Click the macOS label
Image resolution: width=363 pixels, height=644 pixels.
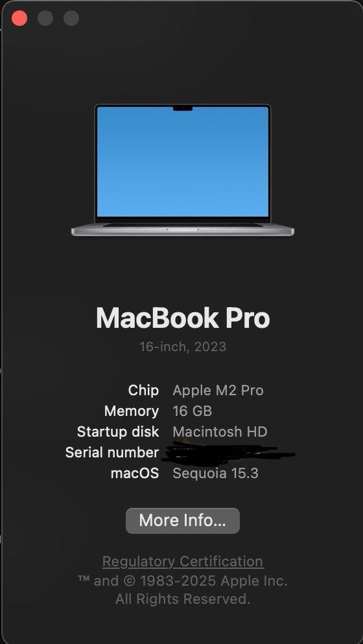coord(135,474)
